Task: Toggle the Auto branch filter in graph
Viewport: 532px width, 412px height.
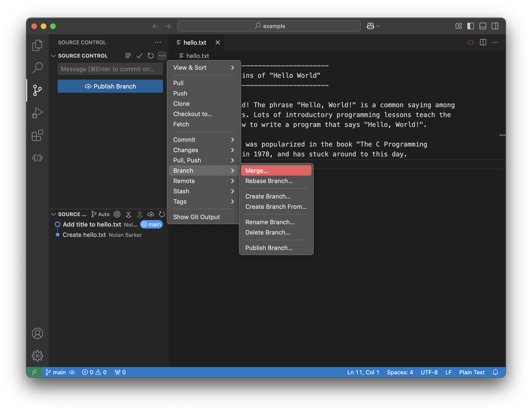Action: point(100,214)
